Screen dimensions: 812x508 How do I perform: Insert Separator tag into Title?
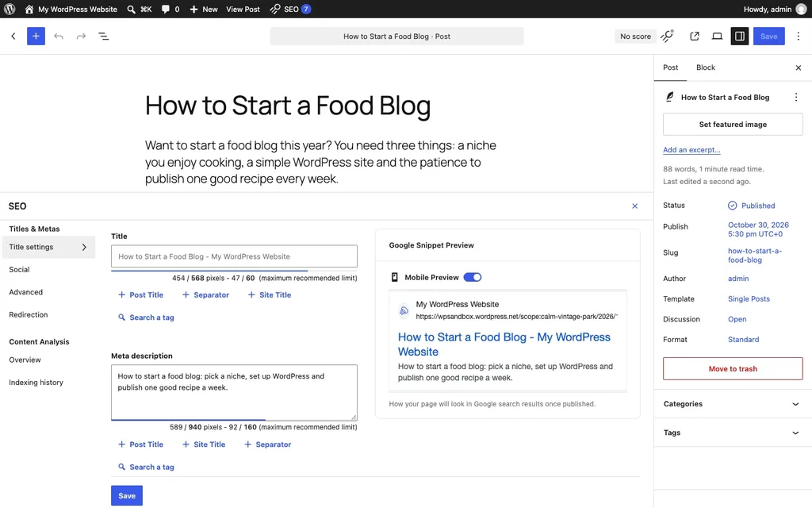[x=205, y=294]
